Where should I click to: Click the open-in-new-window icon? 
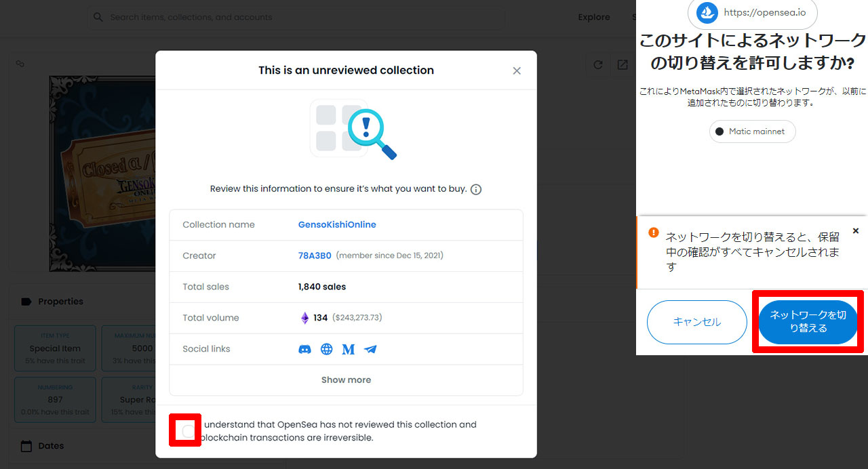tap(623, 65)
